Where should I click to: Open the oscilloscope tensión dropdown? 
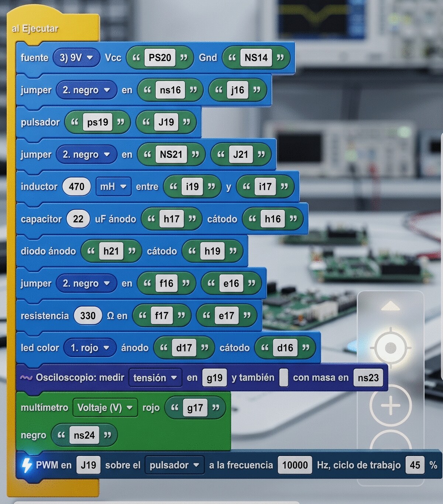pyautogui.click(x=155, y=378)
